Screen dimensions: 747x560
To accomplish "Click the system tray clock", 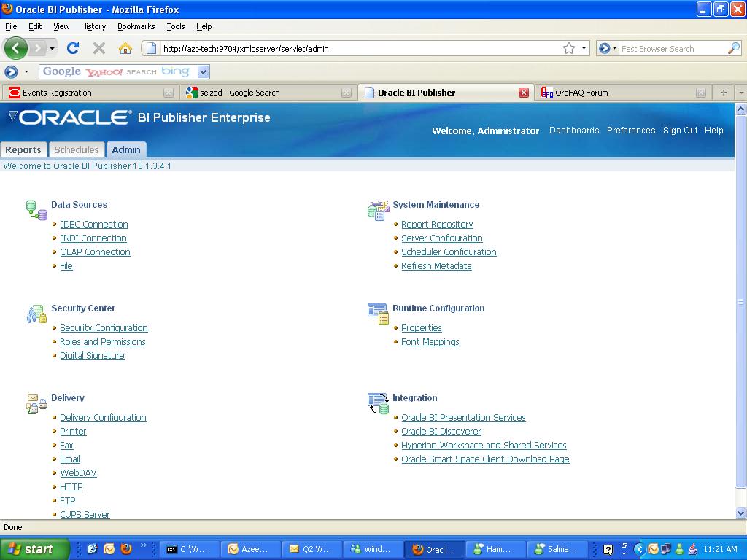I will point(719,549).
